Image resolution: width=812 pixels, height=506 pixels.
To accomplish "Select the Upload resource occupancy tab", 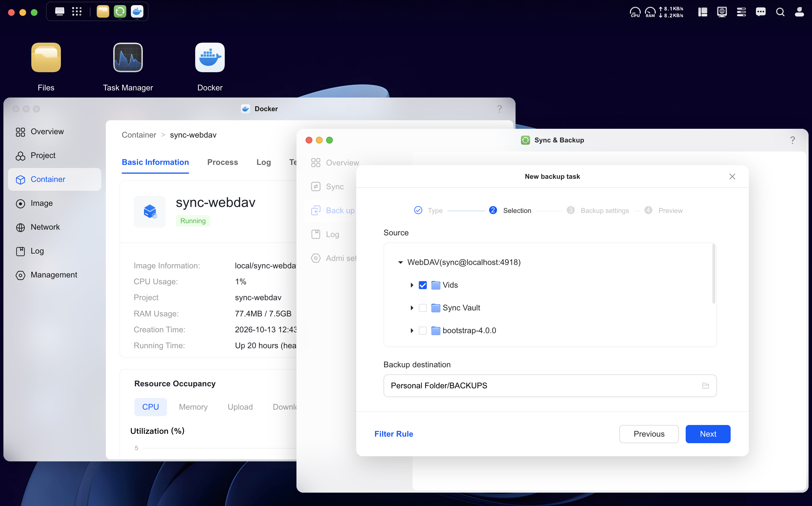I will coord(240,407).
